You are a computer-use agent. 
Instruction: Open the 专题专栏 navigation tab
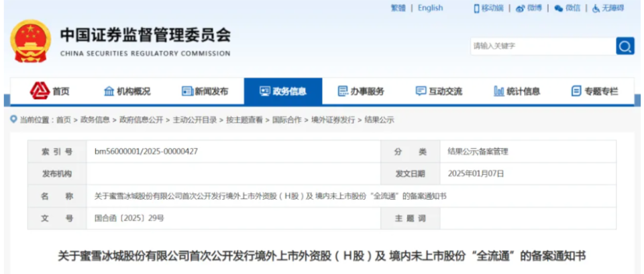click(x=594, y=92)
